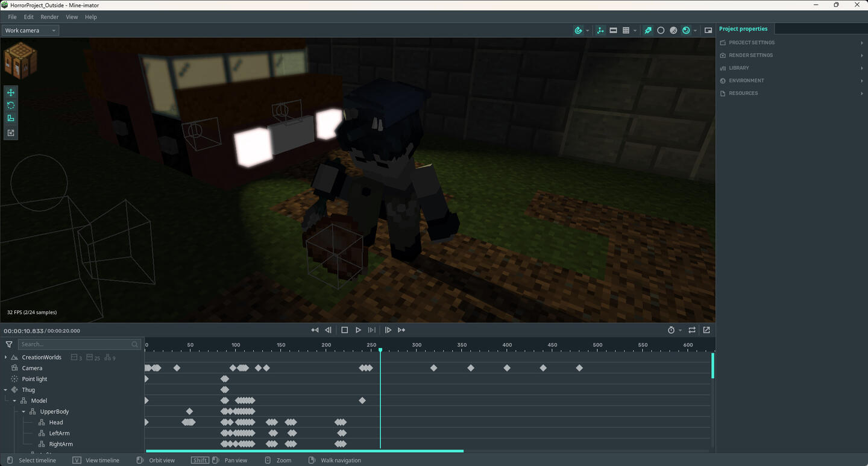The image size is (868, 466).
Task: Select the move (position) gizmo tool
Action: coord(11,93)
